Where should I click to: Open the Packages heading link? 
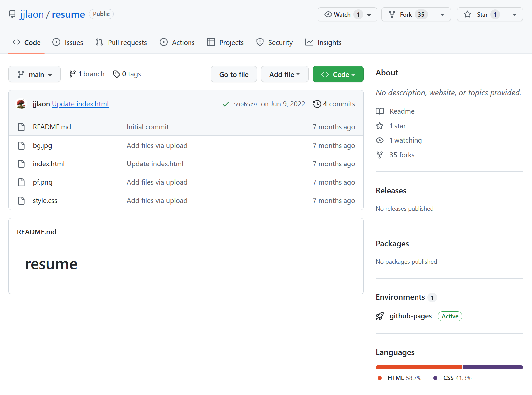point(392,244)
